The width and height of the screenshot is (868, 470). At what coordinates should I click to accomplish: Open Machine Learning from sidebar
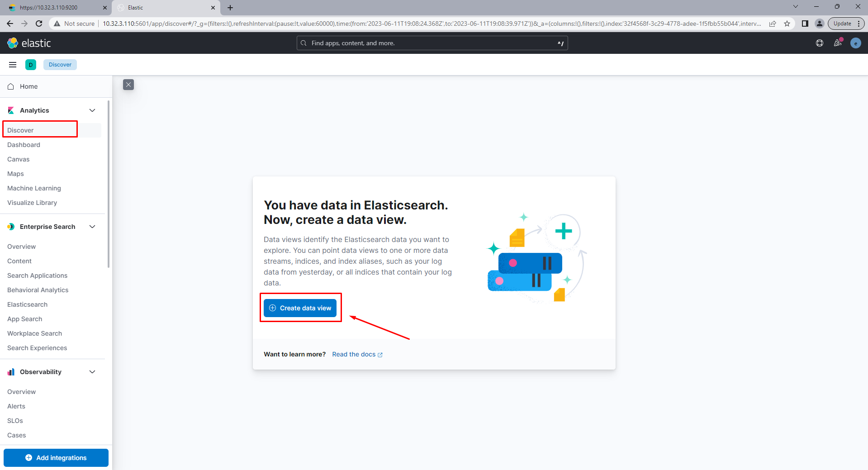[x=34, y=188]
